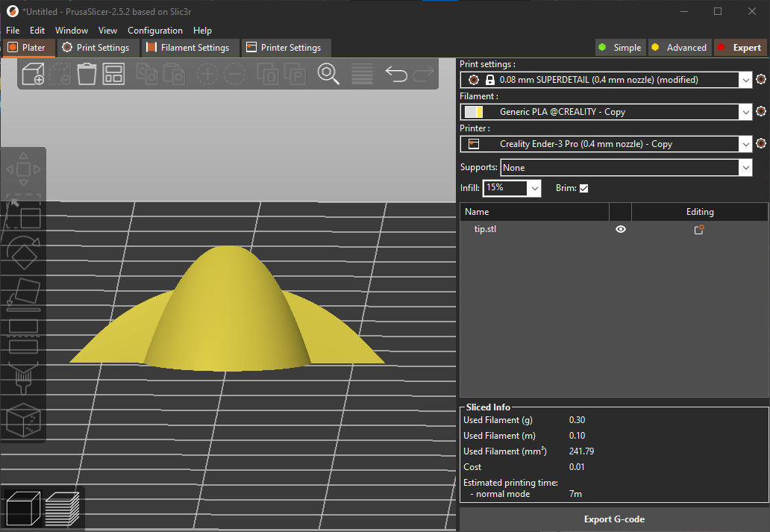This screenshot has width=770, height=532.
Task: Switch to sliced layers preview view
Action: tap(63, 508)
